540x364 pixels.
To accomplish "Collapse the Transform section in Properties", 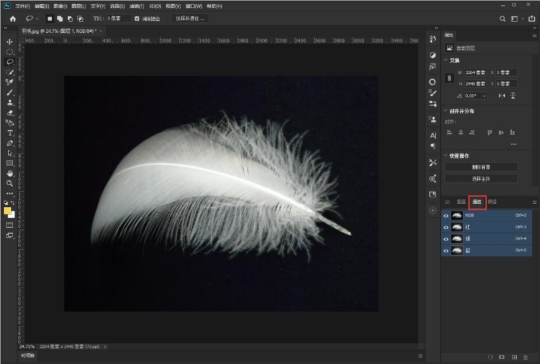I will 446,60.
